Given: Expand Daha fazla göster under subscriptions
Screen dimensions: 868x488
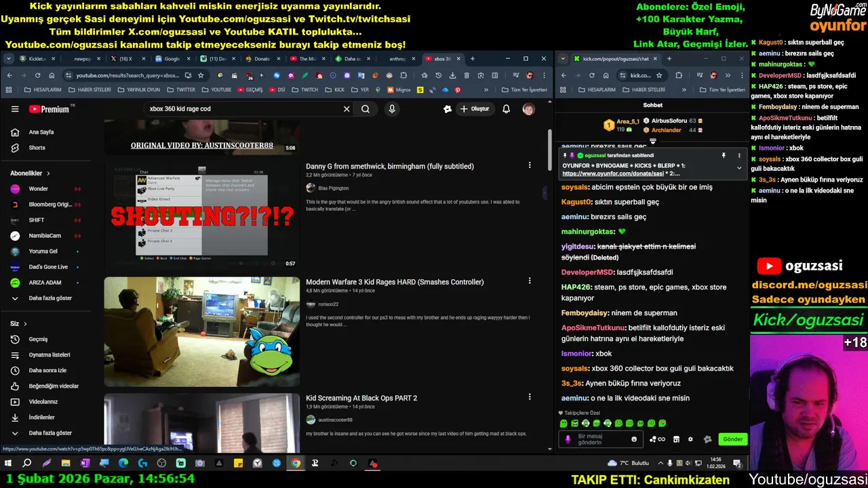Looking at the screenshot, I should pyautogui.click(x=46, y=298).
